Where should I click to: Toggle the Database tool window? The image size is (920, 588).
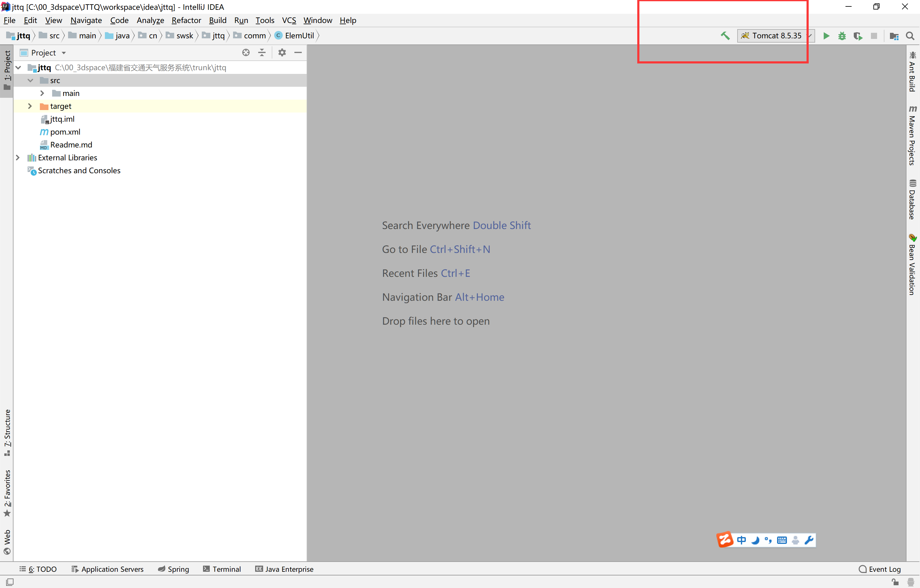tap(912, 199)
